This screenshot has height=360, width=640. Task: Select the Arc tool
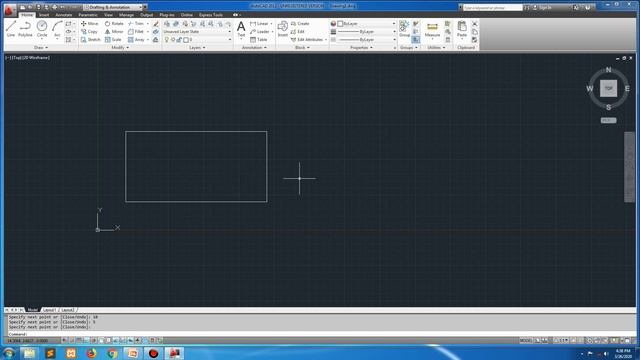point(57,29)
